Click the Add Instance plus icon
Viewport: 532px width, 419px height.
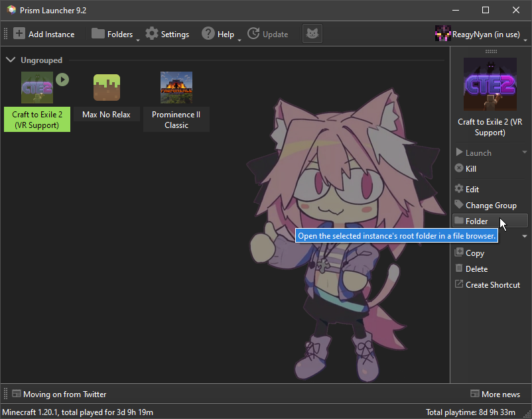click(19, 34)
